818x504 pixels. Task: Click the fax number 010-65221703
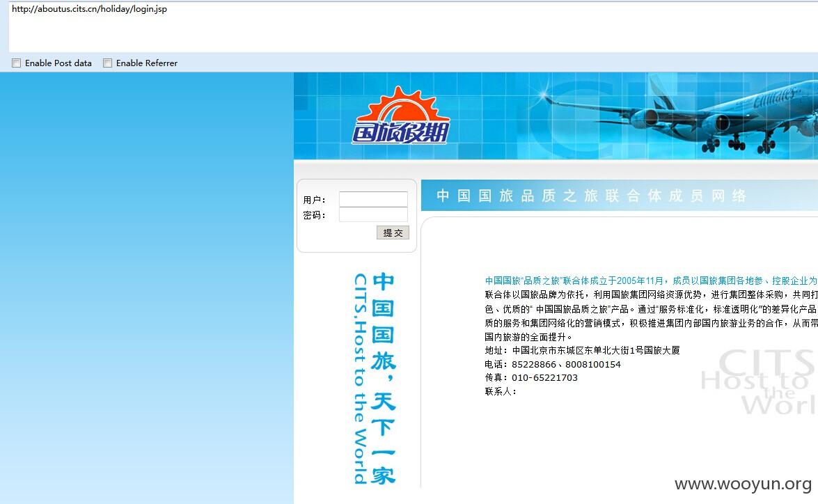tap(544, 378)
